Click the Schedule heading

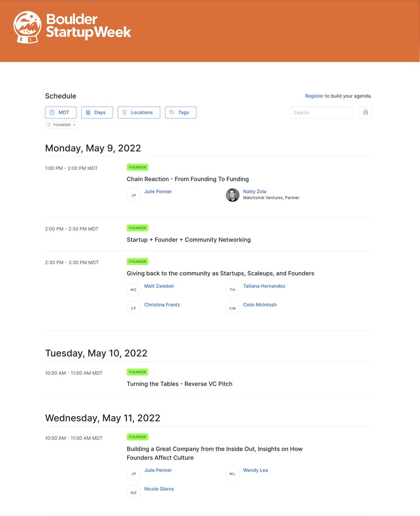pos(61,96)
